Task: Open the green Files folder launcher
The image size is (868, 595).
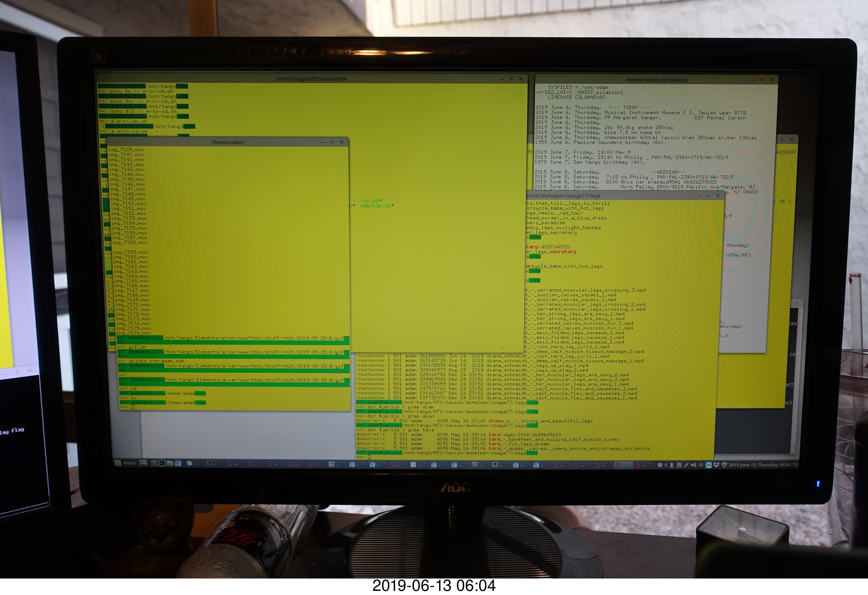Action: tap(170, 464)
